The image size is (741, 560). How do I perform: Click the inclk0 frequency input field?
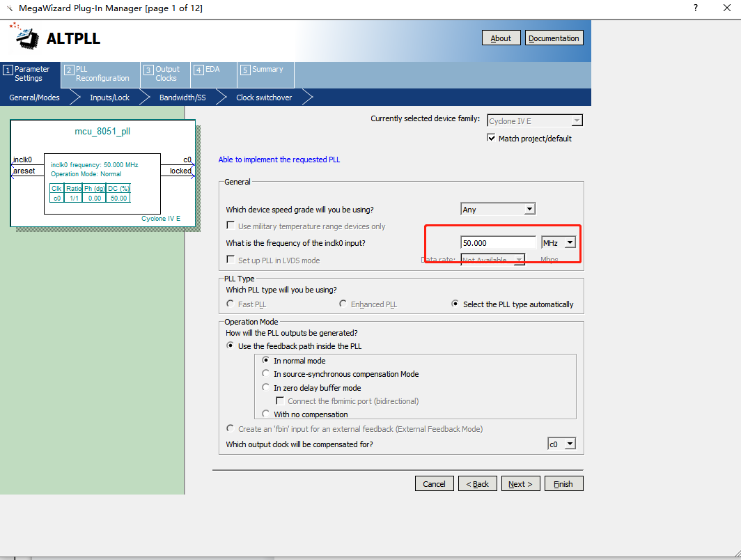(498, 243)
